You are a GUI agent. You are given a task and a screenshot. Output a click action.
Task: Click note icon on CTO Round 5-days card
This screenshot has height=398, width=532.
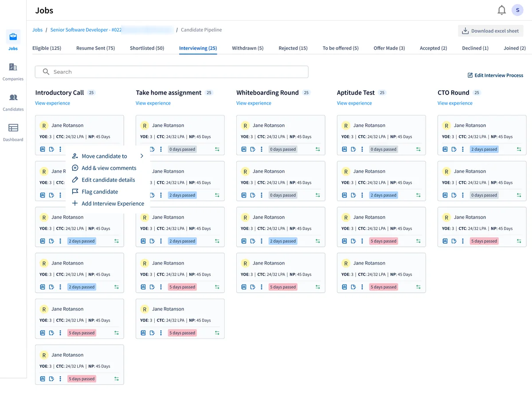454,241
